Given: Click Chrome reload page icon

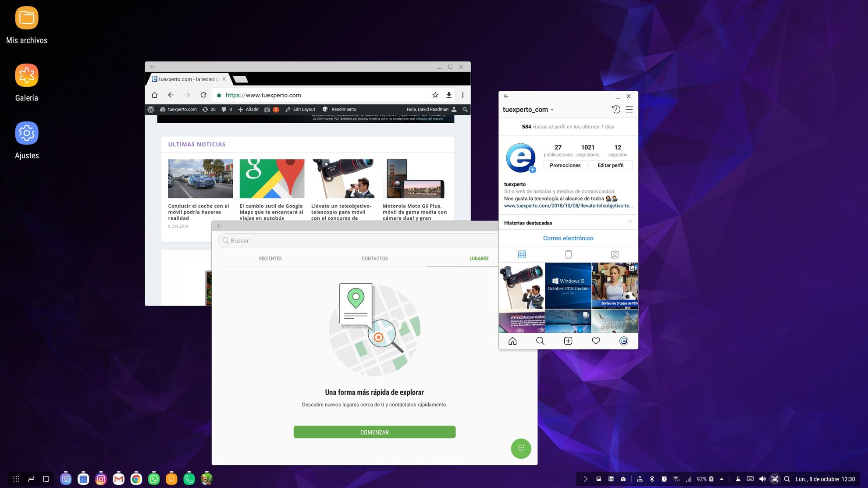Looking at the screenshot, I should (203, 95).
